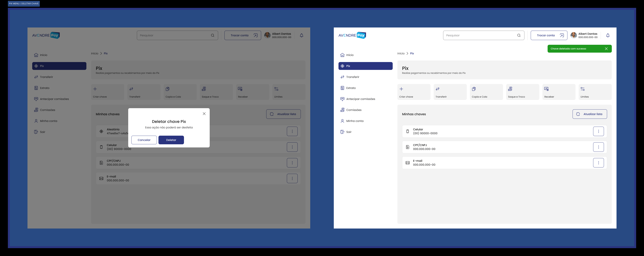This screenshot has width=644, height=256.
Task: Dismiss the green 'Chave deletada com sucesso' toast
Action: click(x=606, y=49)
